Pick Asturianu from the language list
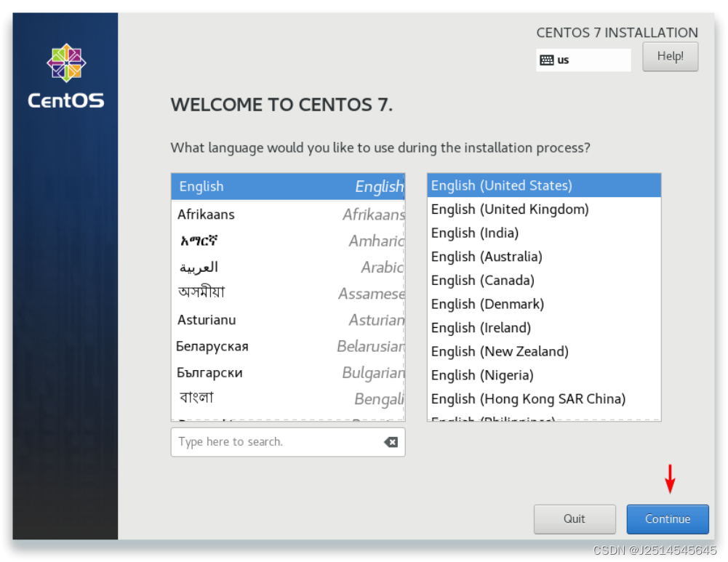 tap(288, 320)
